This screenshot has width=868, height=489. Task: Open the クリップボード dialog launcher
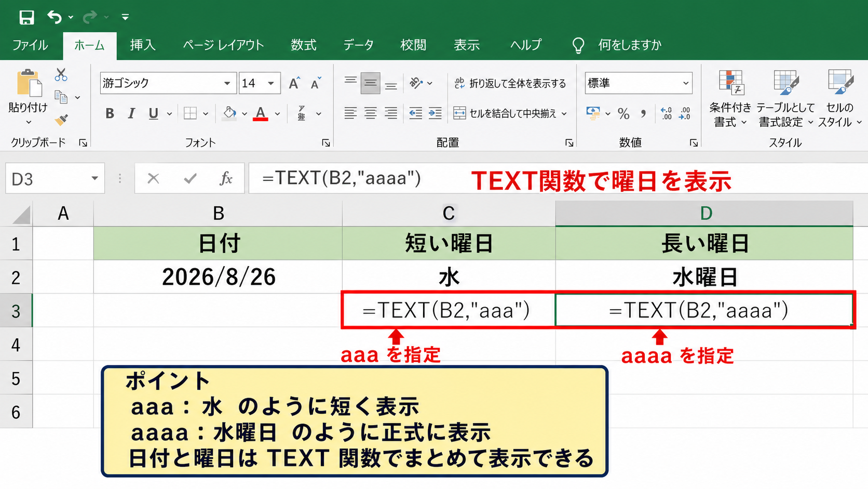pos(83,143)
